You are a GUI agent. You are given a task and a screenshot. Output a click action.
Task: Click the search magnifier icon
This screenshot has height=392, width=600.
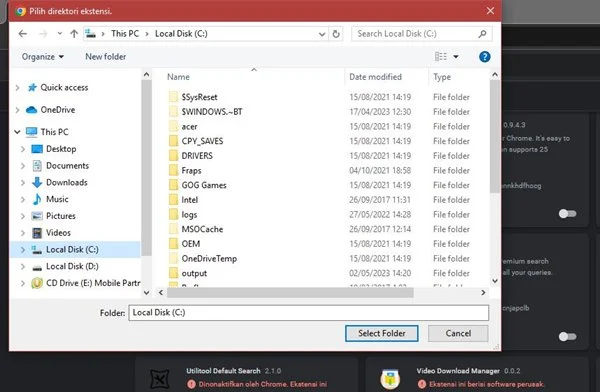click(483, 34)
